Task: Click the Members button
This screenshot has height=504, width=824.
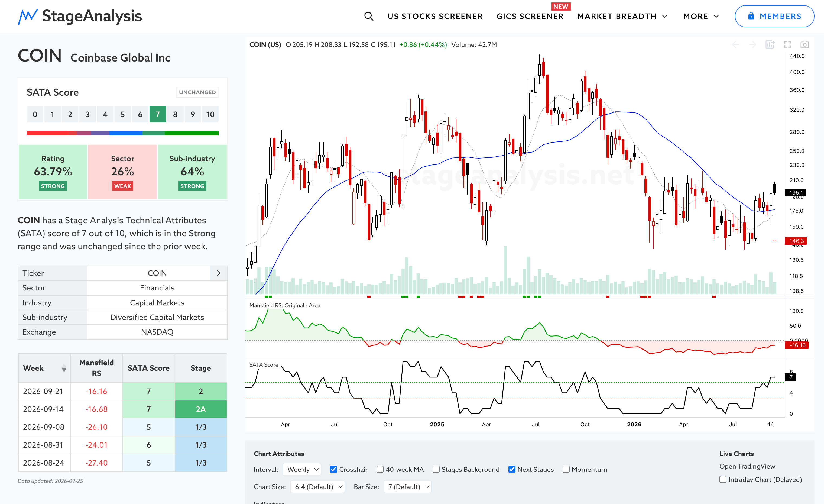Action: pyautogui.click(x=774, y=16)
